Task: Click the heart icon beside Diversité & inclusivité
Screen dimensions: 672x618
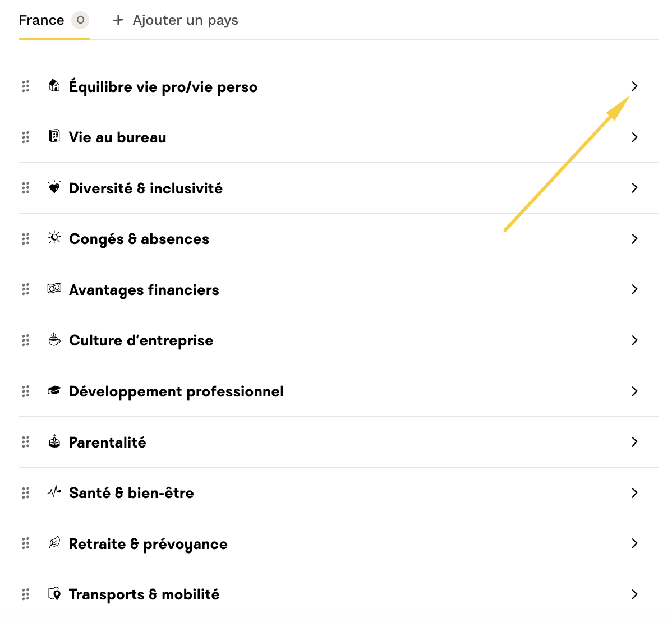Action: tap(54, 187)
